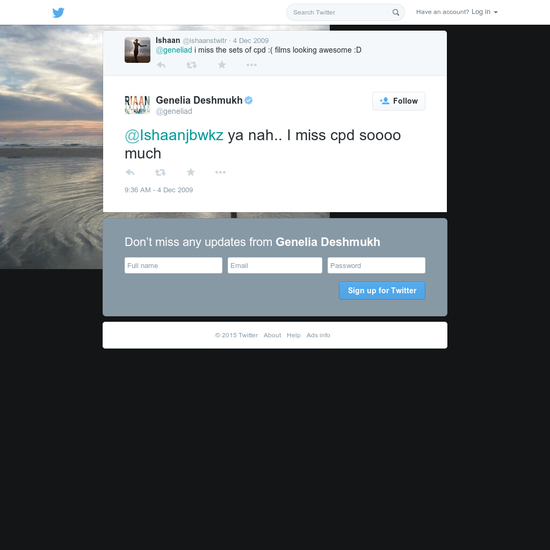Viewport: 550px width, 550px height.
Task: Open Ishaan's profile picture thumbnail
Action: coord(138,50)
